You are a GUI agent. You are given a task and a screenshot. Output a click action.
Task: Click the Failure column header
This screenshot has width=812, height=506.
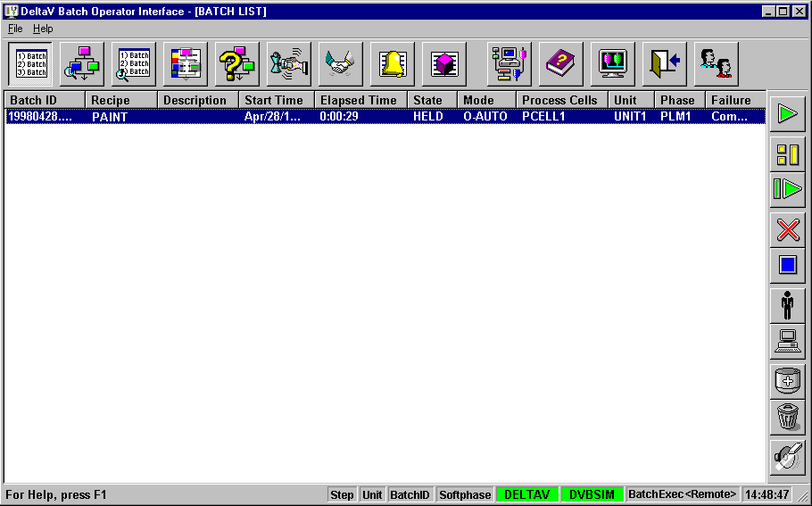[736, 100]
